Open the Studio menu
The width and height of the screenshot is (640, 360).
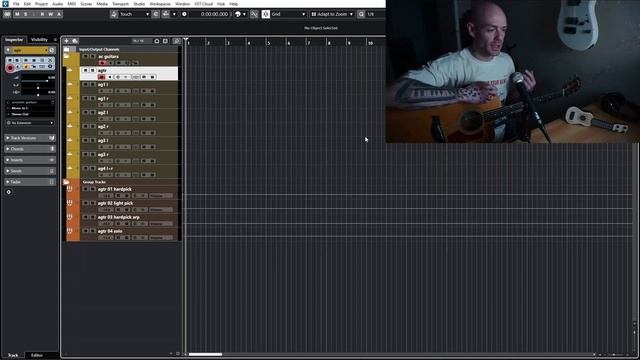click(139, 4)
